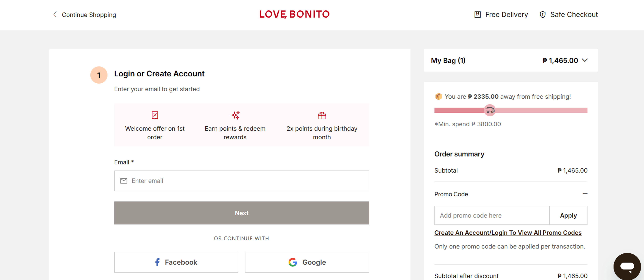Click the back chevron beside Continue Shopping
Viewport: 644px width, 280px height.
click(55, 14)
